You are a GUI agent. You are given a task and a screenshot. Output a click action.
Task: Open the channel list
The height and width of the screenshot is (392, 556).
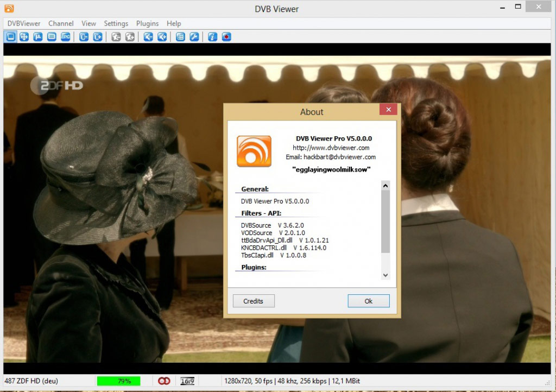coord(180,36)
